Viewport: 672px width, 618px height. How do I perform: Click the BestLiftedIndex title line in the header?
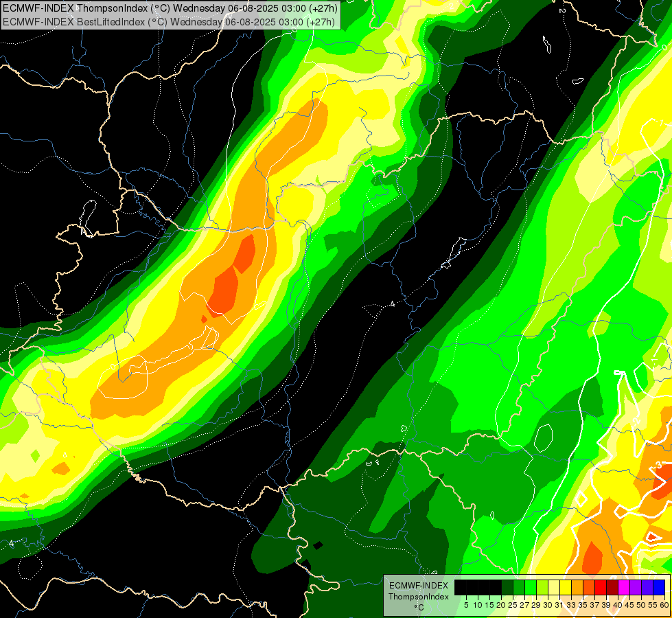point(168,22)
